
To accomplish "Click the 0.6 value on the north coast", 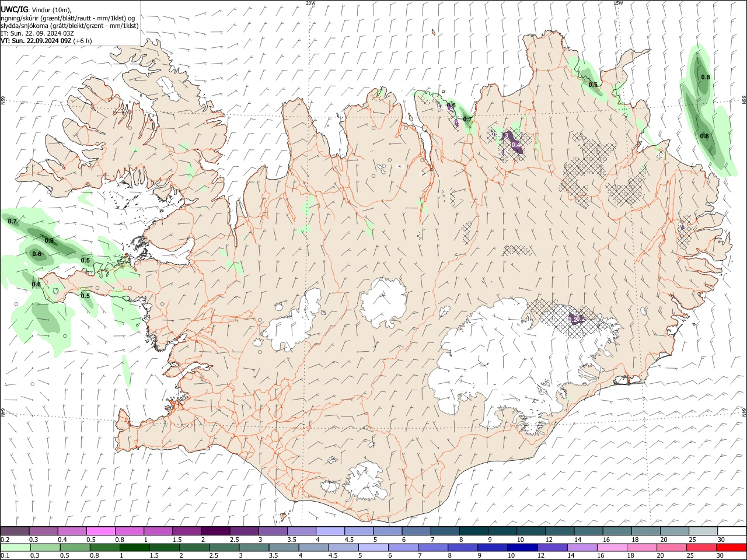I will click(x=451, y=106).
